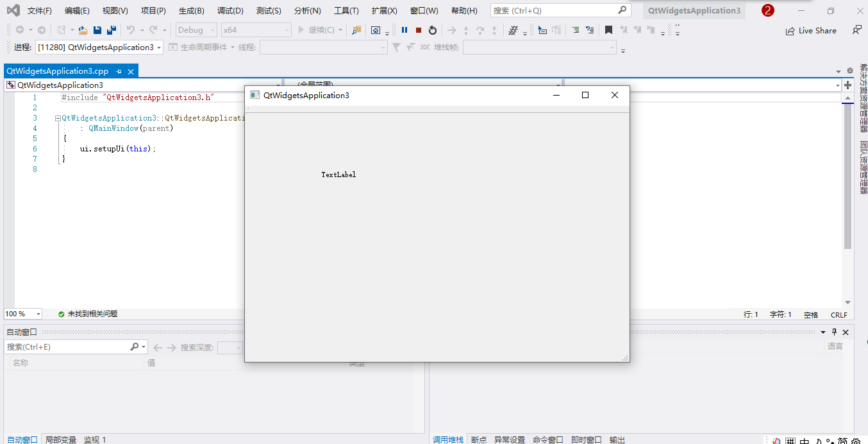The image size is (868, 444).
Task: Split the editor window icon
Action: [x=848, y=85]
